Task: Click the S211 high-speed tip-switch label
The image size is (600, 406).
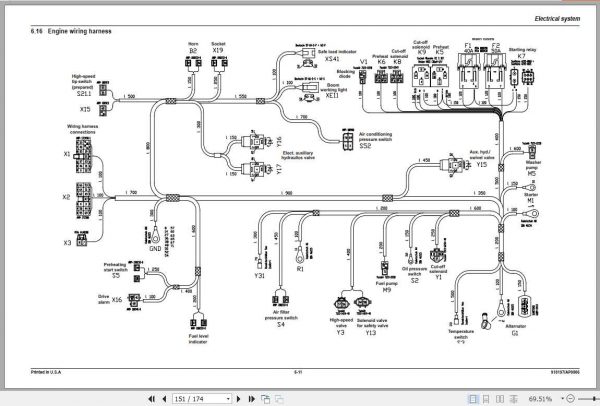Action: 84,93
